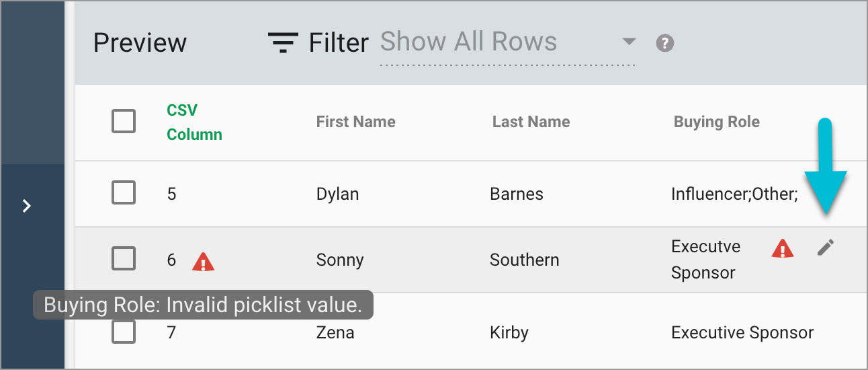This screenshot has width=868, height=370.
Task: Toggle the select-all checkbox in the header
Action: (124, 121)
